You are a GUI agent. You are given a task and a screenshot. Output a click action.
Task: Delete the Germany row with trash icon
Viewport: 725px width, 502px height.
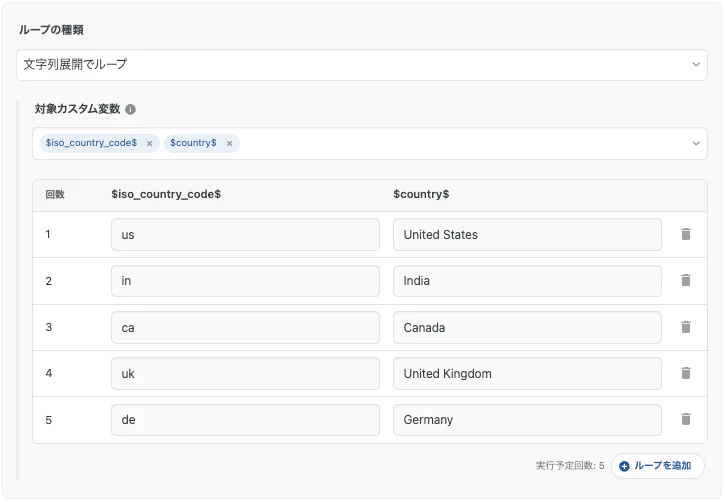point(686,419)
